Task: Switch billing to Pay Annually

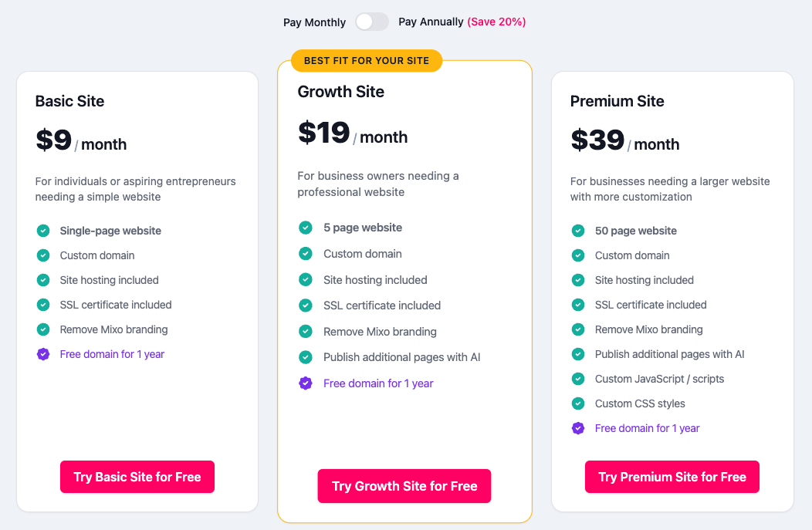Action: click(371, 22)
